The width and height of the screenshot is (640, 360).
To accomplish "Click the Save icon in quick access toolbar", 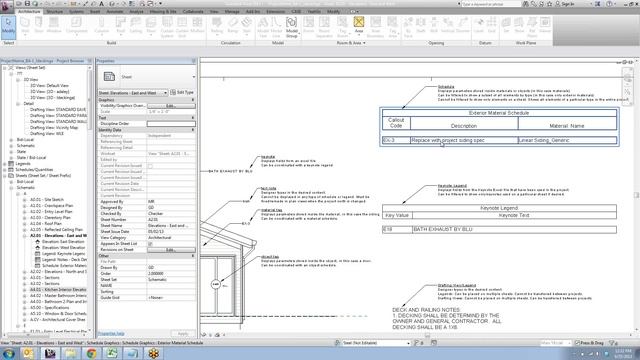I will (x=27, y=4).
